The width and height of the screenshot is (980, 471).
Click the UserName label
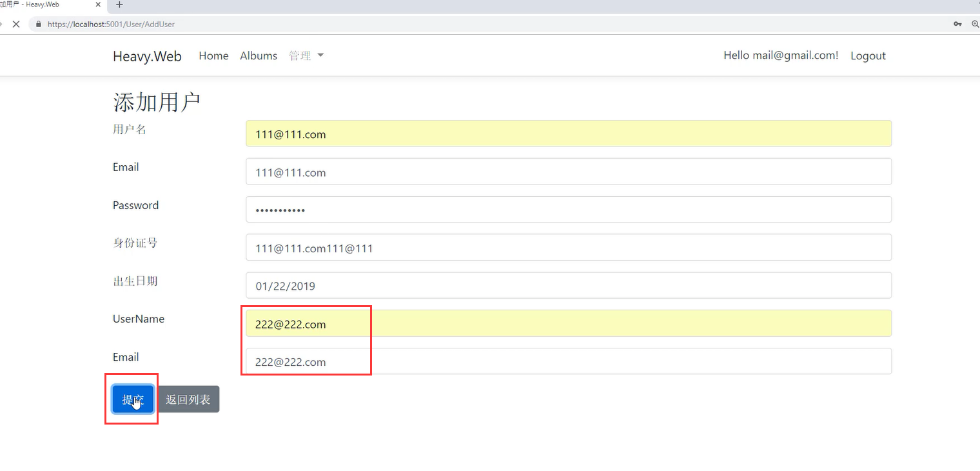(x=139, y=319)
